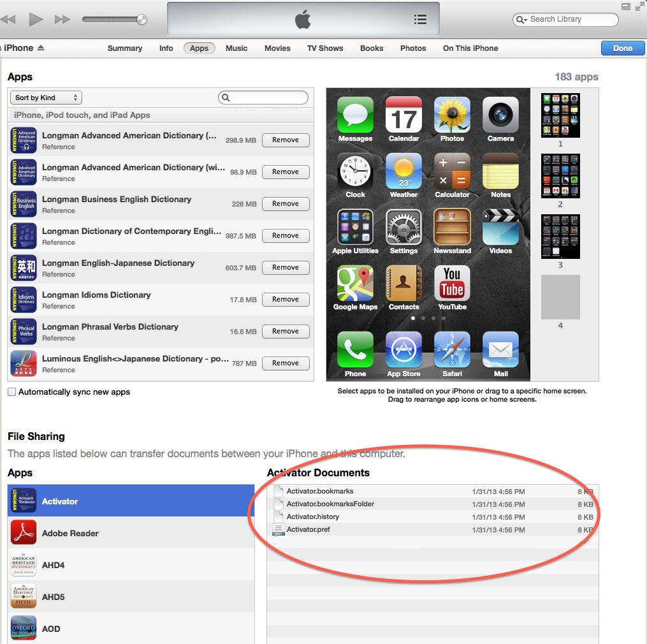Select the YouTube app icon
Viewport: 647px width, 644px height.
452,283
